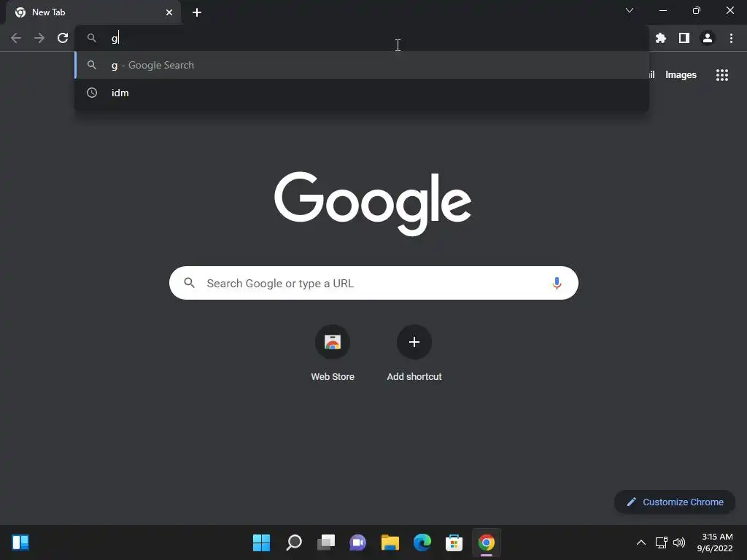Click the Search Google or type a URL box
This screenshot has height=560, width=747.
(373, 284)
